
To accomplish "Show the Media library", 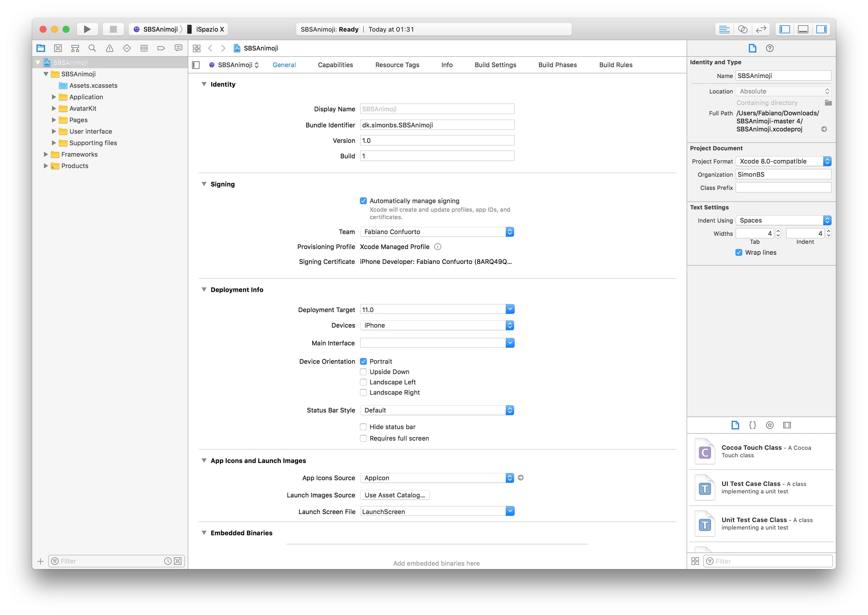I will (787, 425).
